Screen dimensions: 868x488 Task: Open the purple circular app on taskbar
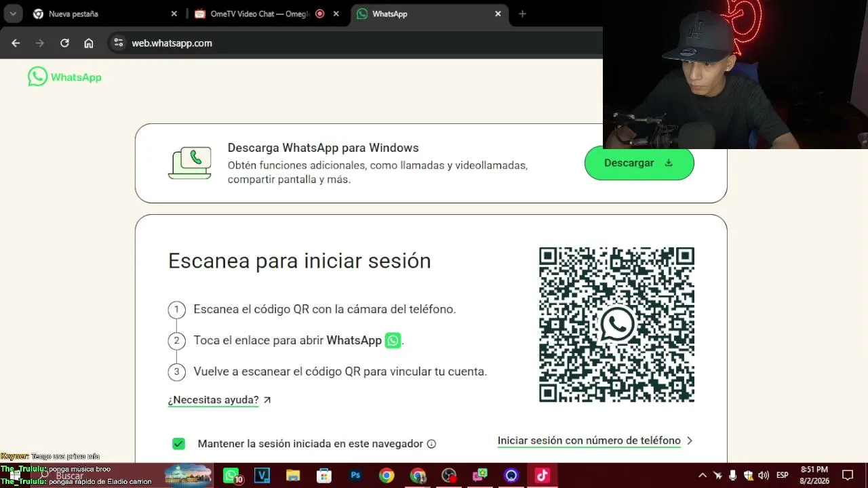point(511,476)
